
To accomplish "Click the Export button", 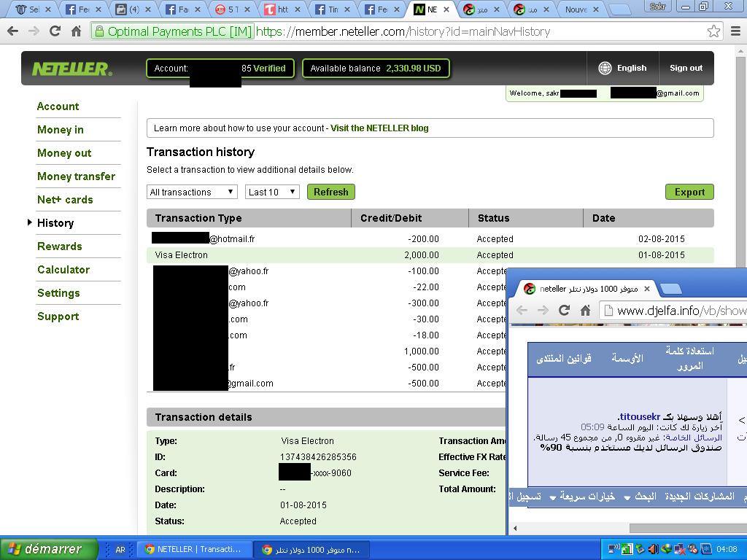I will click(689, 192).
